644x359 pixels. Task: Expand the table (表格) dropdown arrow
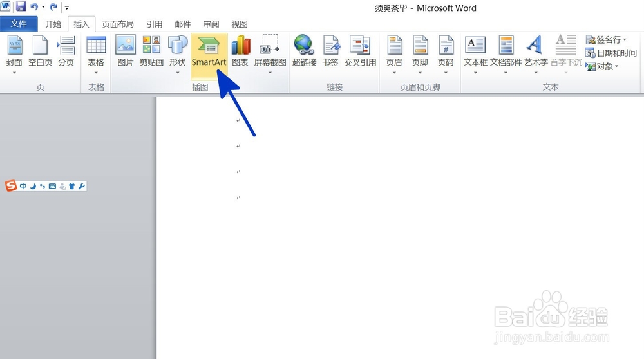point(96,73)
